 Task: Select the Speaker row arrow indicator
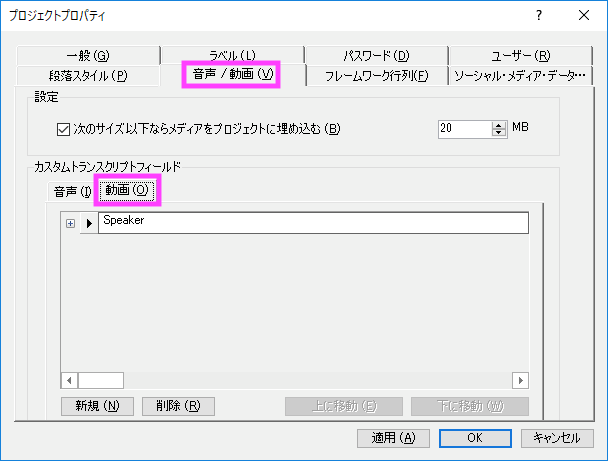88,223
